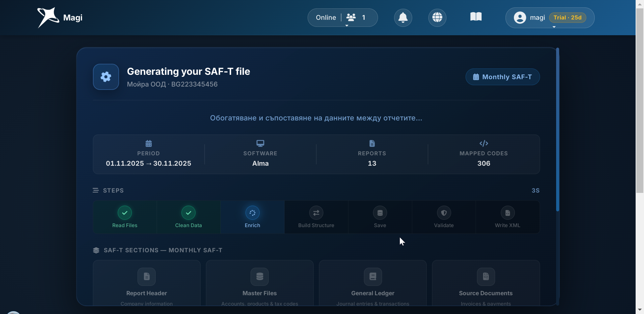Click the Validate shield step icon
The height and width of the screenshot is (314, 644).
[444, 213]
